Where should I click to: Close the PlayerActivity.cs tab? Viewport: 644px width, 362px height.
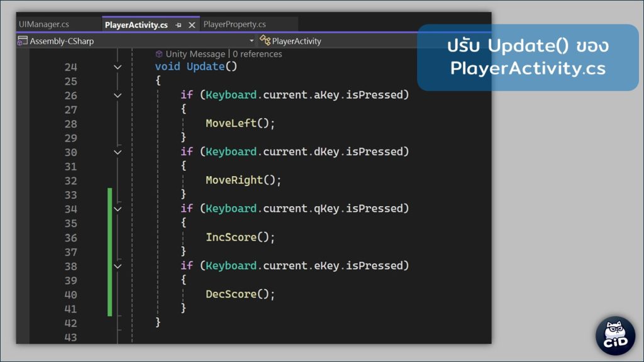click(x=192, y=25)
